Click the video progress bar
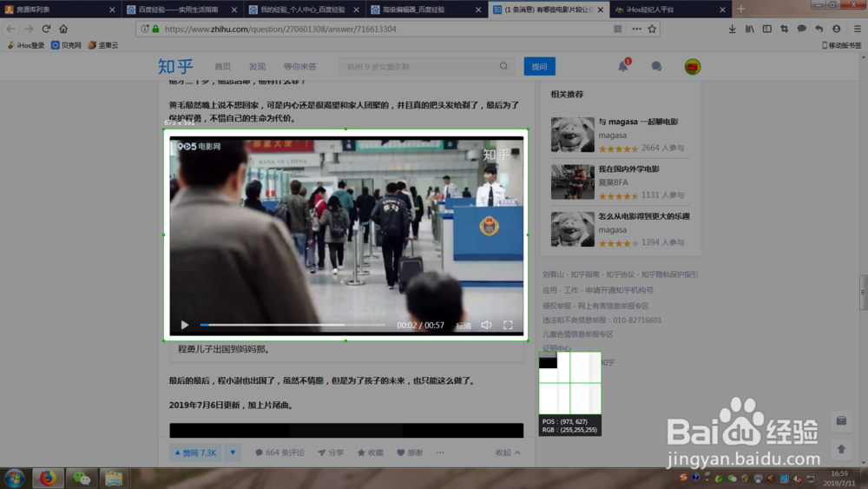 click(x=293, y=325)
